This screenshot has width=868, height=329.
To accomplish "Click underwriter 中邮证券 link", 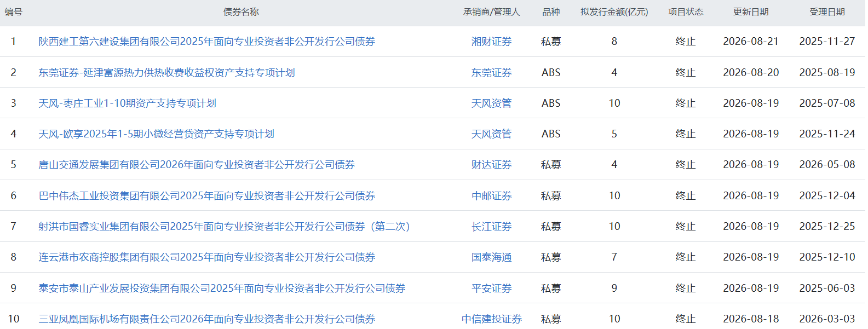I will point(491,195).
